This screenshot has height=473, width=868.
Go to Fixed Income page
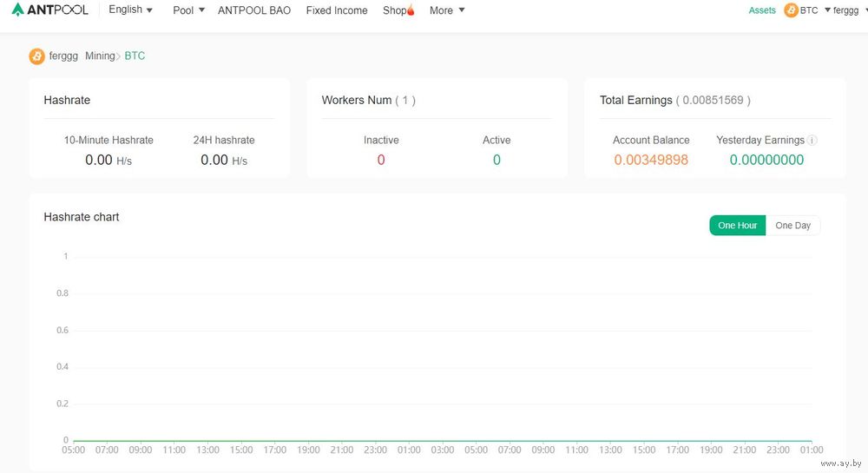pos(337,10)
